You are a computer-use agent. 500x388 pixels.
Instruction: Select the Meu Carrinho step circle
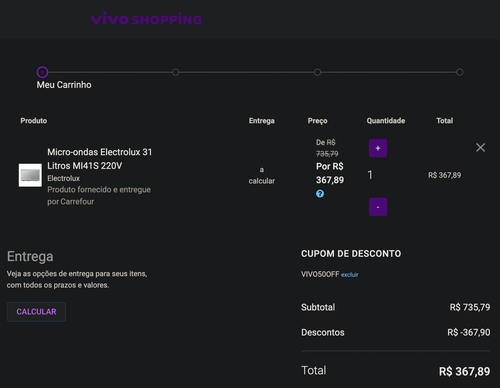(x=42, y=72)
